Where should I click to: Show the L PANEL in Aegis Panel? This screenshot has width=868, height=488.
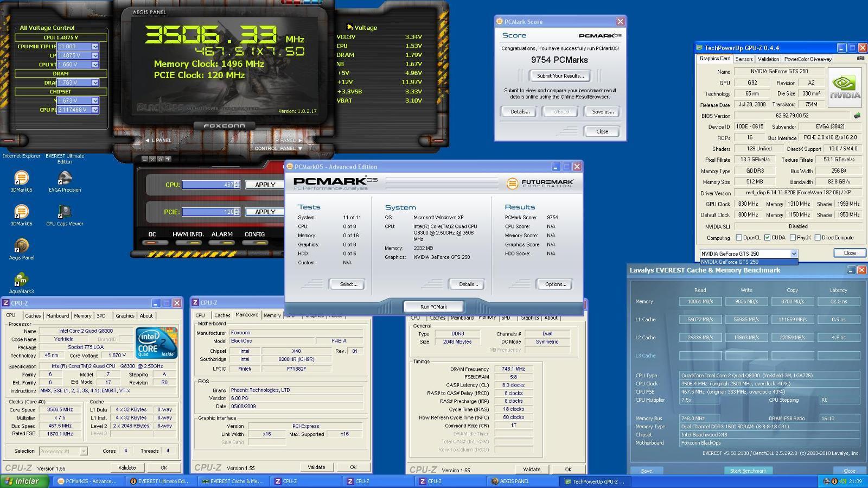click(x=158, y=140)
